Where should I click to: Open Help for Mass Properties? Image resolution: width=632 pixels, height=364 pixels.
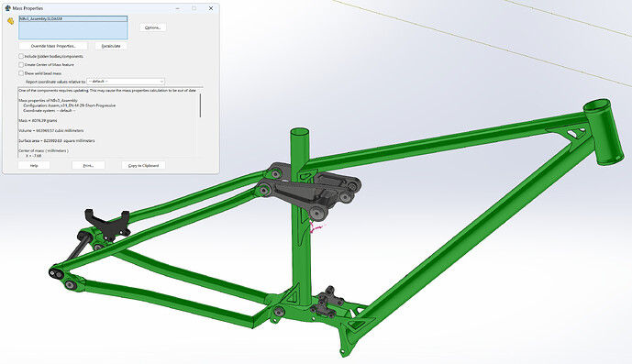click(x=34, y=165)
